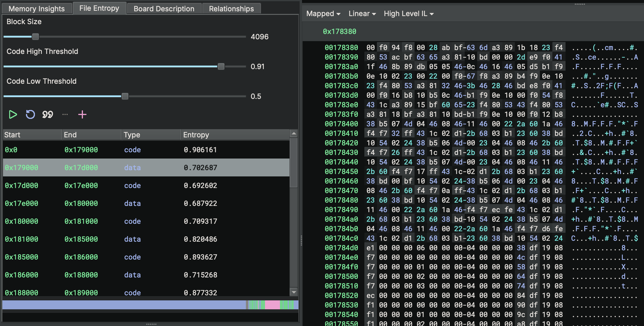Viewport: 644px width, 326px height.
Task: Click hex address 00178520
Action: click(341, 296)
